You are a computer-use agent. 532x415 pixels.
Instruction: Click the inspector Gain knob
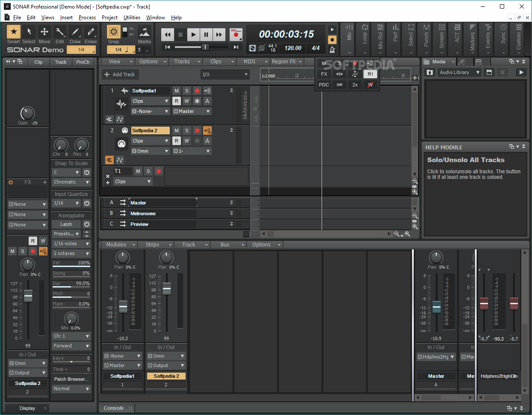click(x=27, y=113)
